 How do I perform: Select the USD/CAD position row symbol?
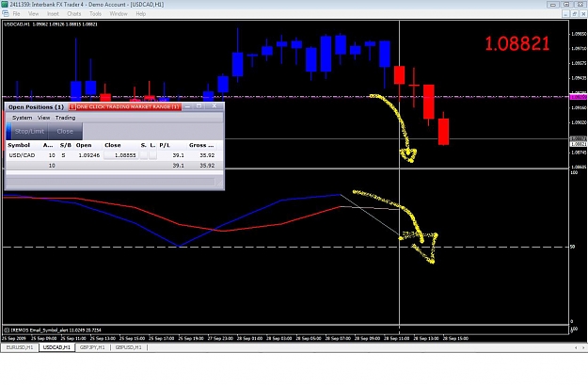[22, 155]
